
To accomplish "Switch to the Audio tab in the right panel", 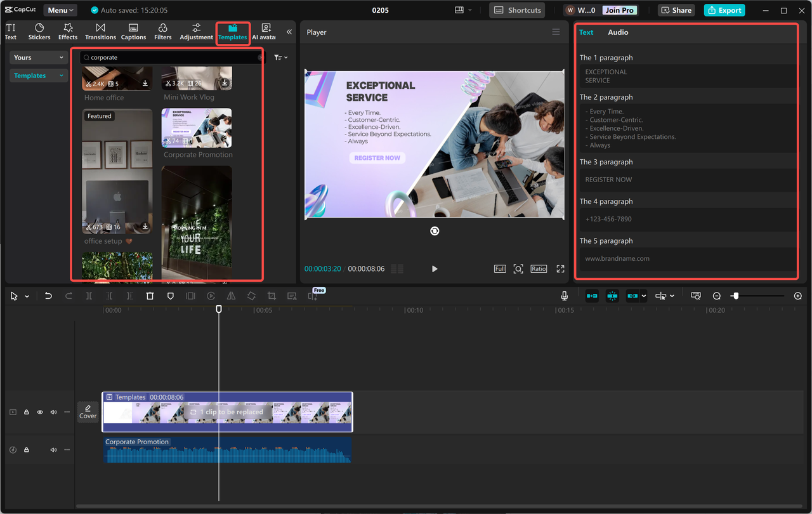I will pos(618,32).
